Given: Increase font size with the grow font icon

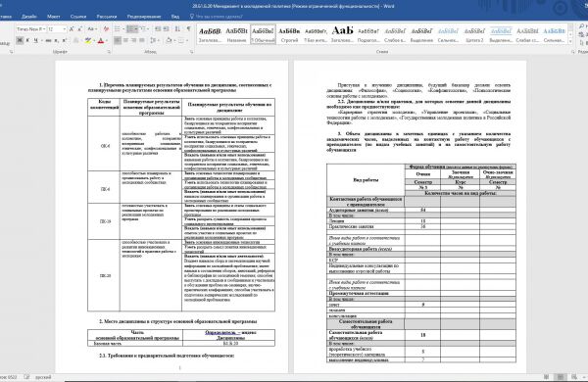Looking at the screenshot, I should 72,28.
